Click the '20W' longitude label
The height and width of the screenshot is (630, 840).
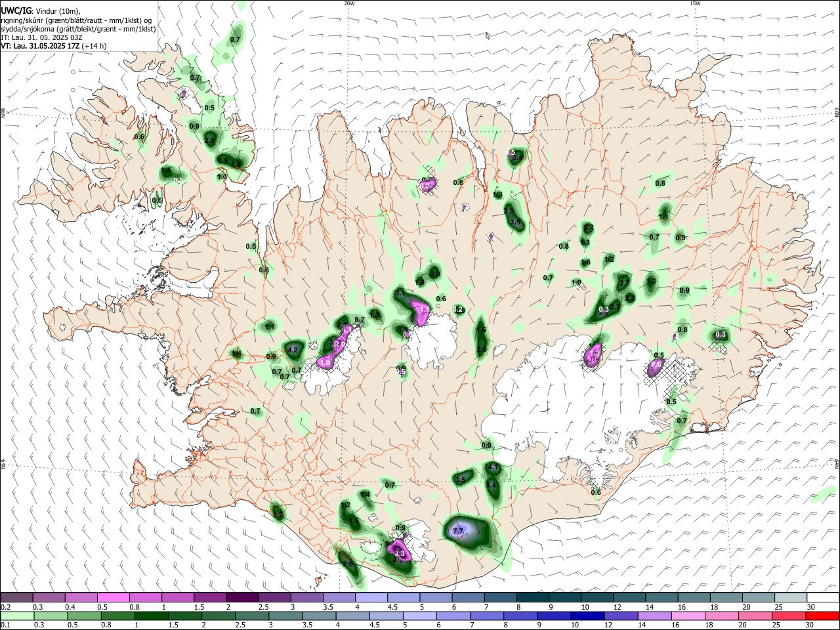pos(349,3)
